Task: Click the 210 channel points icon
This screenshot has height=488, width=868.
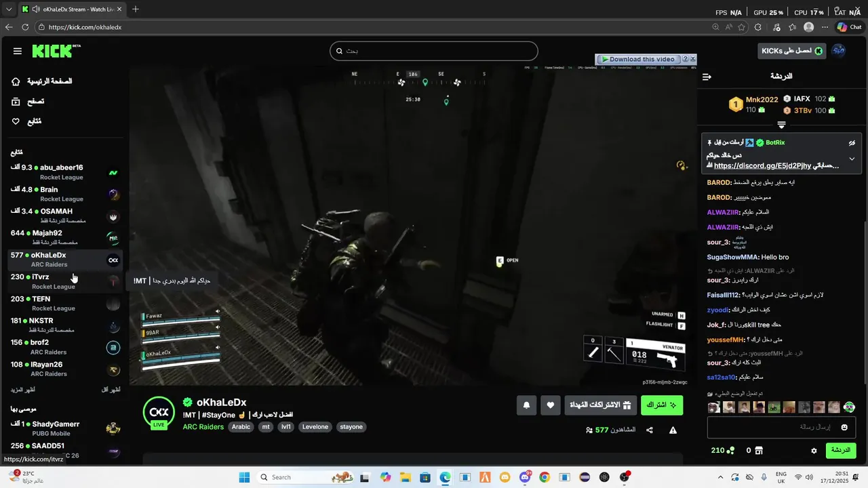Action: pos(731,451)
